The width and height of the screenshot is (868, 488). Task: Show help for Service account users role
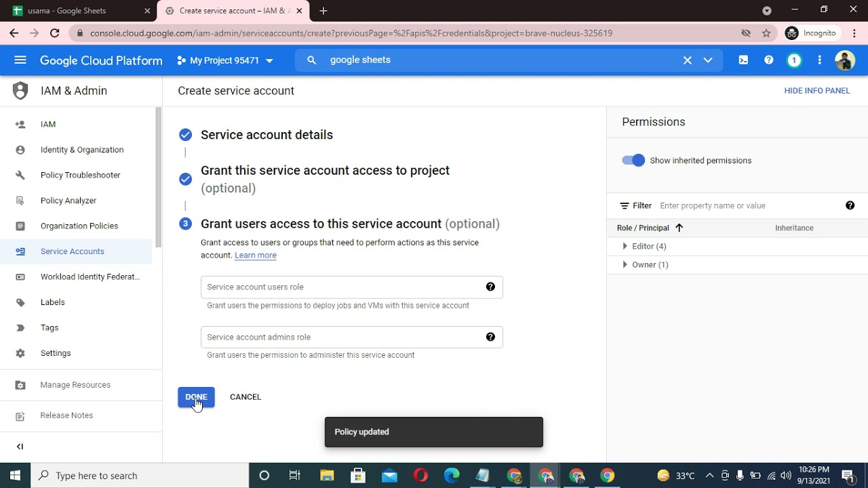(490, 287)
